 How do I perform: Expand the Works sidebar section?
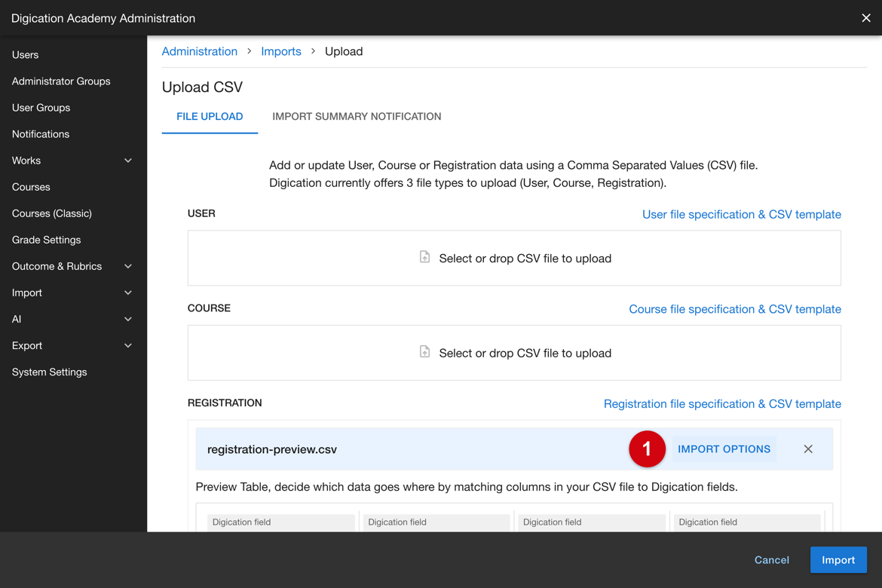point(128,161)
